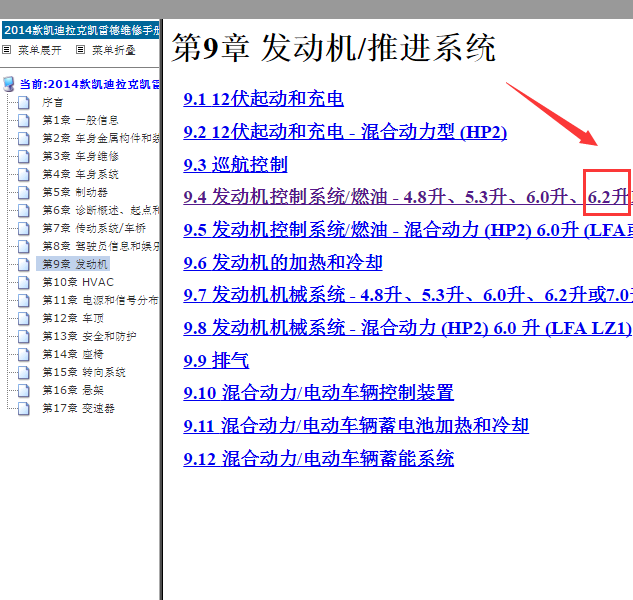Open link 9.6 发动机的加热和冷却
Viewport: 633px width, 600px height.
pos(283,263)
